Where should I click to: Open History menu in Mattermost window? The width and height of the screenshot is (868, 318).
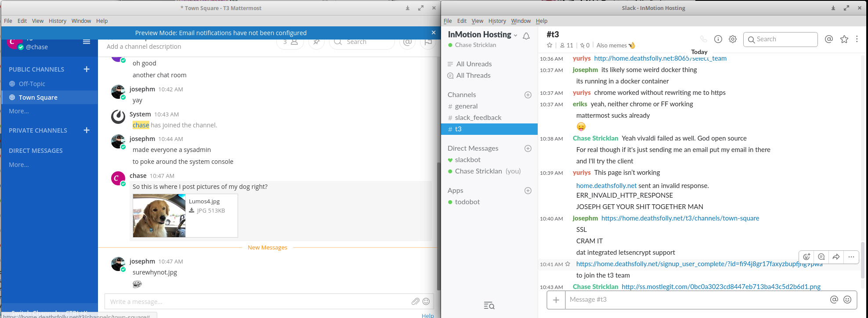pyautogui.click(x=57, y=21)
